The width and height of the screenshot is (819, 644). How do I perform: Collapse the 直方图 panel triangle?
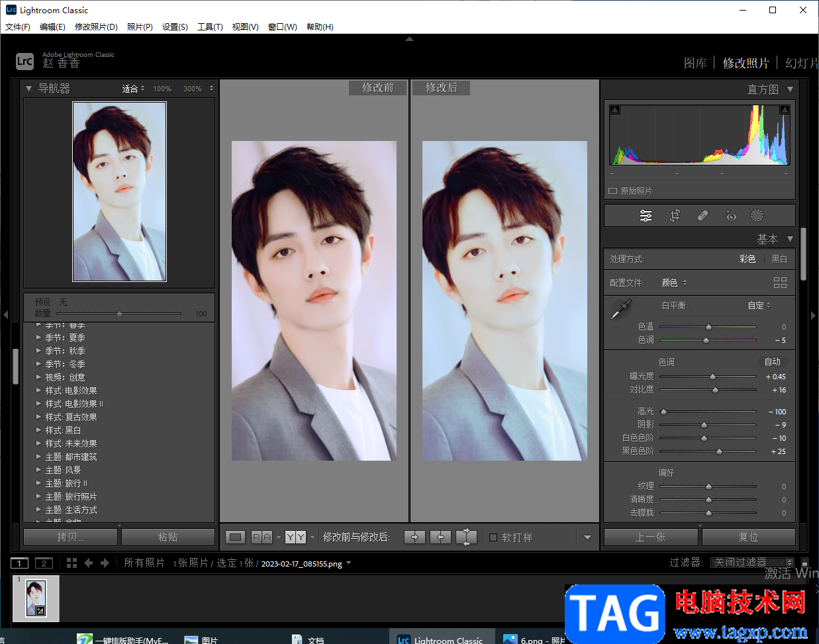click(790, 89)
